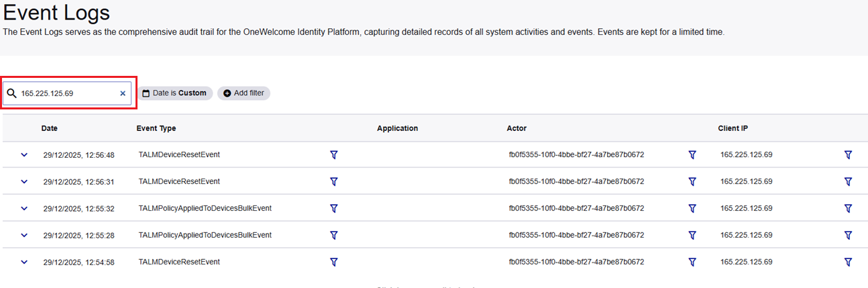This screenshot has height=288, width=868.
Task: Filter by client IP on the 12:56:31 row
Action: [x=848, y=181]
